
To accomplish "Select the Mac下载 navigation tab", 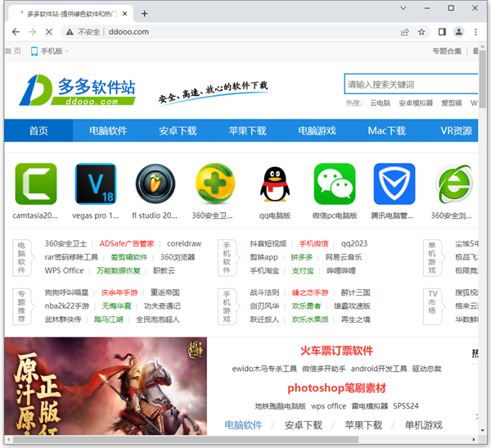I will tap(387, 130).
